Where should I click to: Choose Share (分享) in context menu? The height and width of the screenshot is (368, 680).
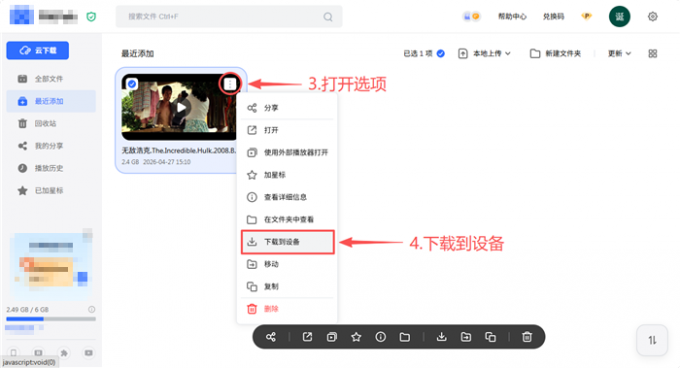[x=287, y=108]
